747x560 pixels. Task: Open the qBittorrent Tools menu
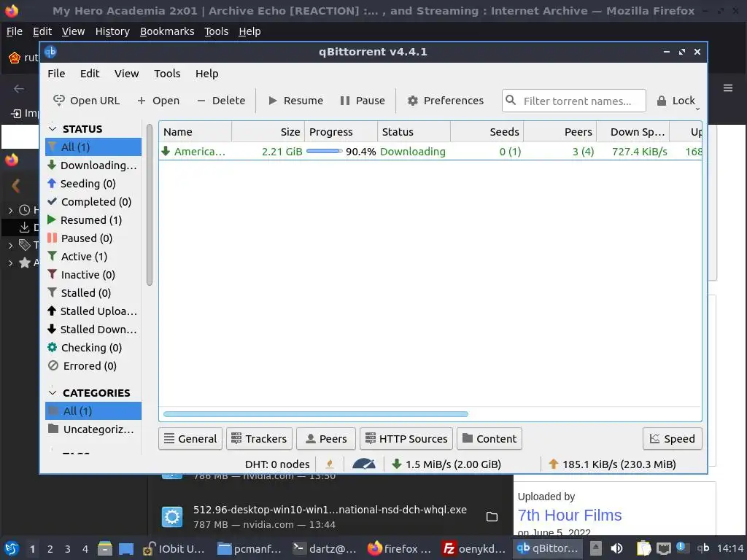(x=167, y=74)
